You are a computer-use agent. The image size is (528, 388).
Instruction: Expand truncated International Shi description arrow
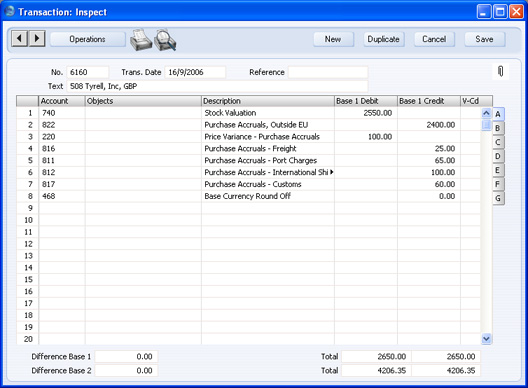(x=331, y=172)
